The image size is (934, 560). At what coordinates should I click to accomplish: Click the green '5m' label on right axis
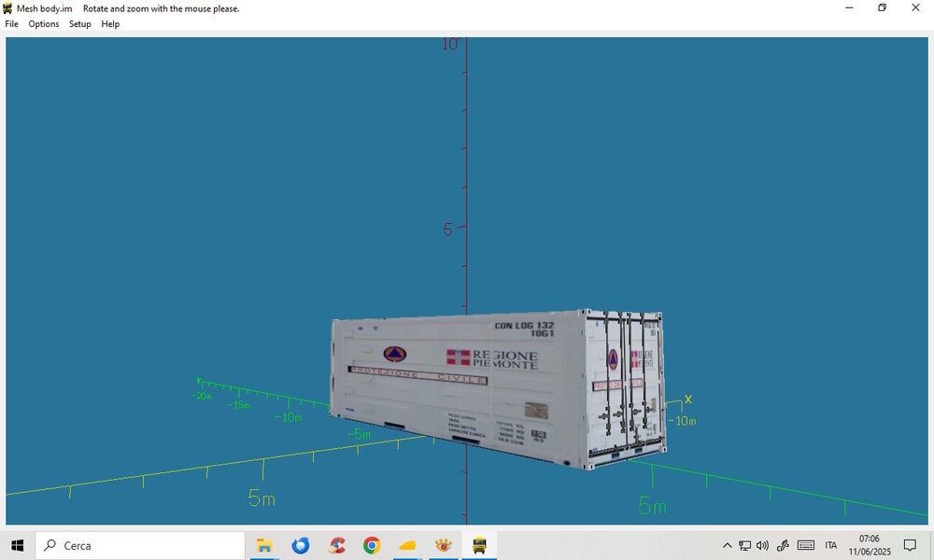click(x=652, y=506)
